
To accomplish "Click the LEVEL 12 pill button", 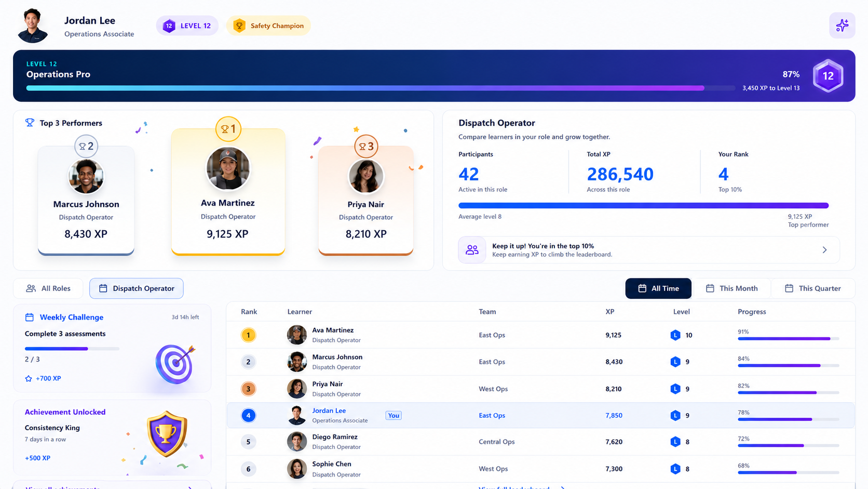I will point(187,26).
